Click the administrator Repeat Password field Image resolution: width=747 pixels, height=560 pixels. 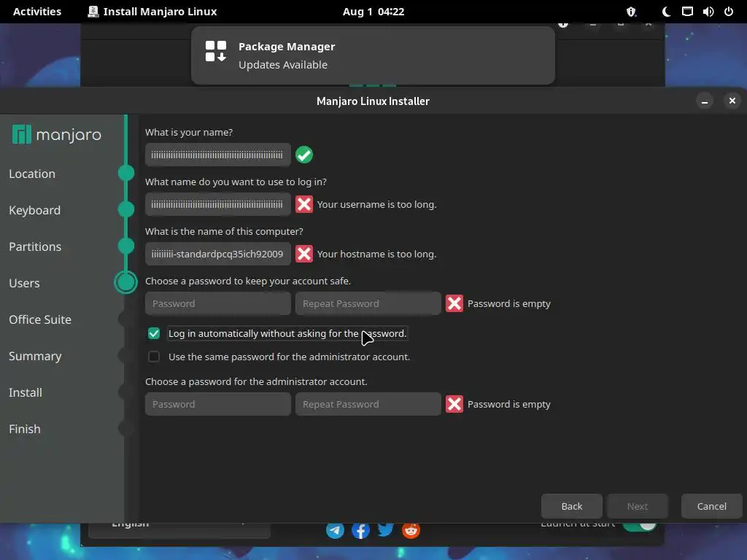(368, 404)
